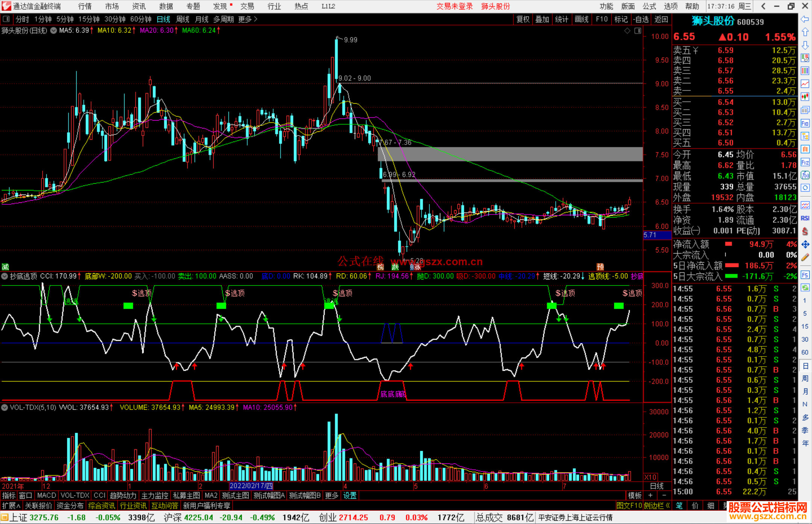
Task: Click the 叠加 overlay button
Action: point(542,19)
